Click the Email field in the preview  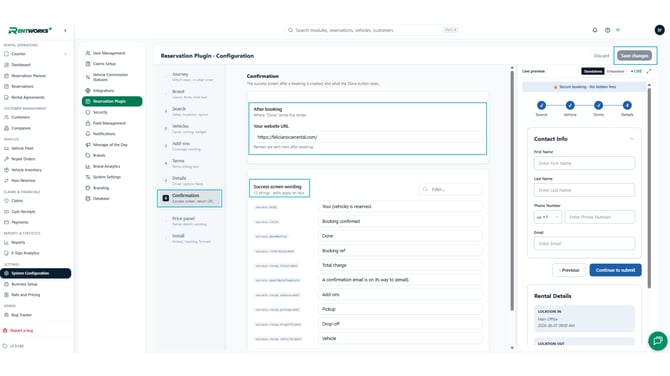pos(584,244)
